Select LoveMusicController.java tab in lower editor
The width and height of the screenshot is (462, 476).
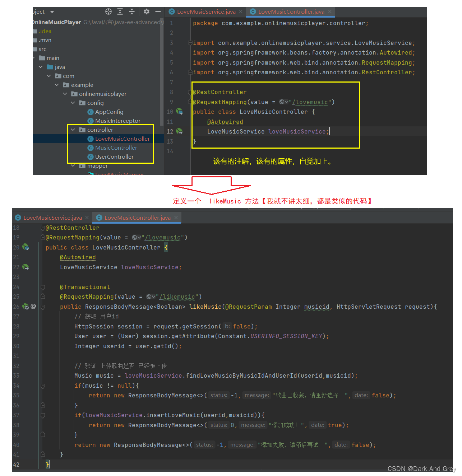138,218
